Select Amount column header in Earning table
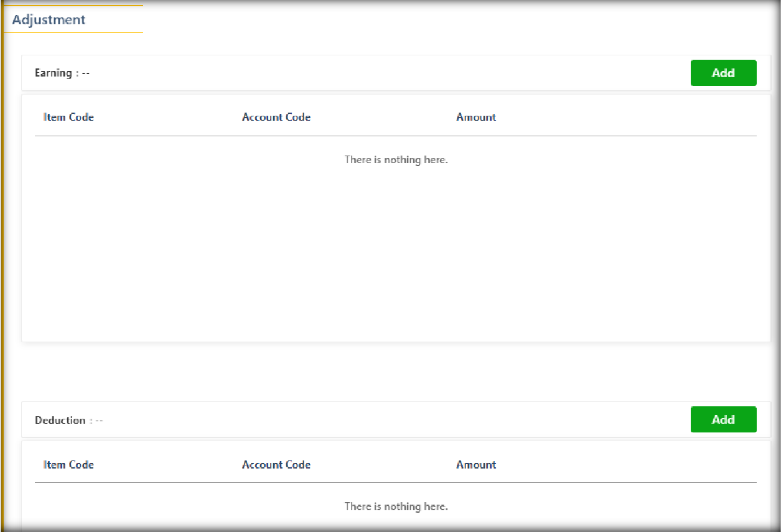Viewport: 781px width, 532px height. click(x=476, y=117)
